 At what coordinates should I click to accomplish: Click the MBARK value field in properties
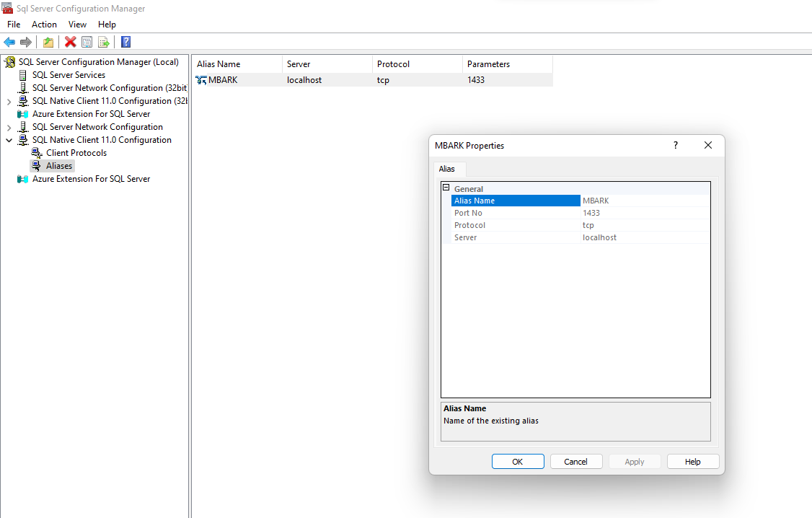(645, 201)
